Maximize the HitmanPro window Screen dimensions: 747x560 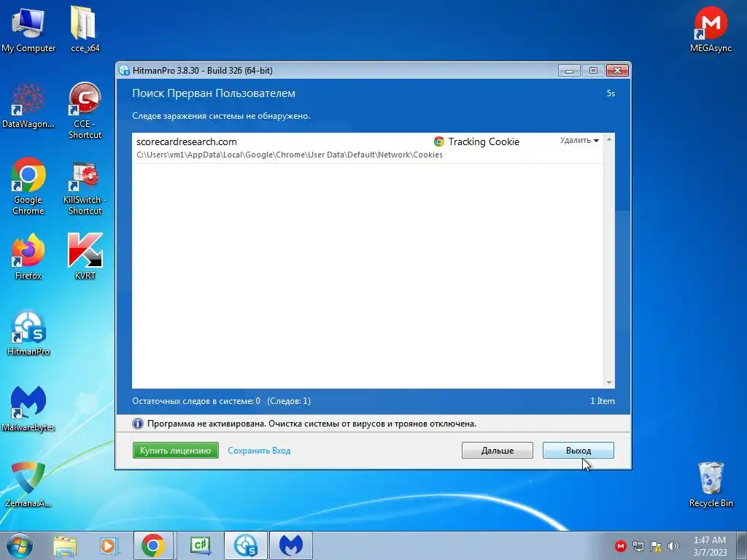click(x=593, y=71)
